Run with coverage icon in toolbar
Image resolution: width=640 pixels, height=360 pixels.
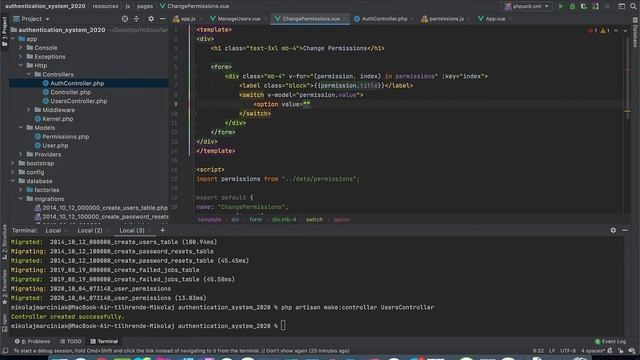pyautogui.click(x=584, y=6)
